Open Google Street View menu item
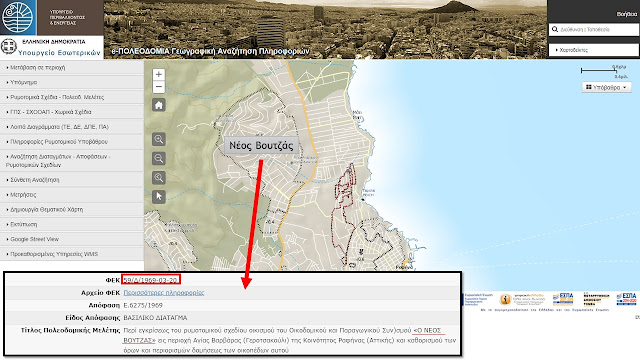 [72, 239]
